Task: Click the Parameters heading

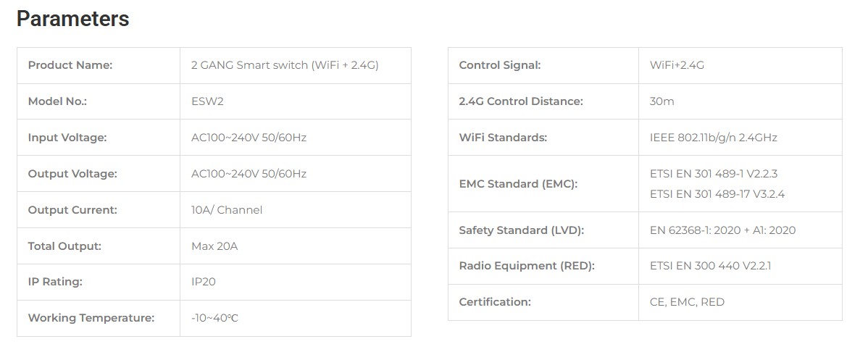Action: [72, 19]
